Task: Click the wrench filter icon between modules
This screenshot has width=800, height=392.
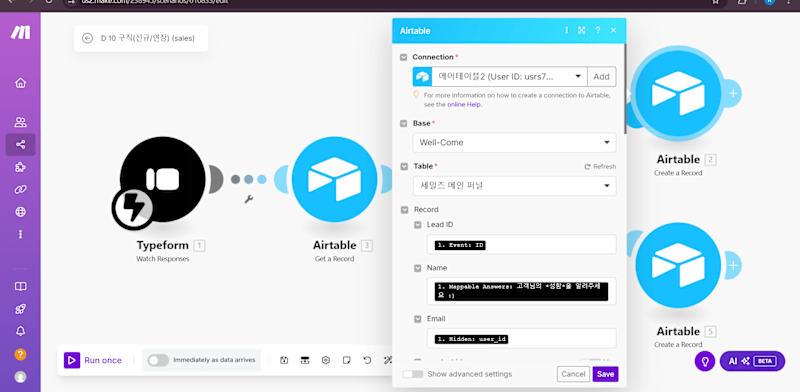Action: pyautogui.click(x=248, y=199)
